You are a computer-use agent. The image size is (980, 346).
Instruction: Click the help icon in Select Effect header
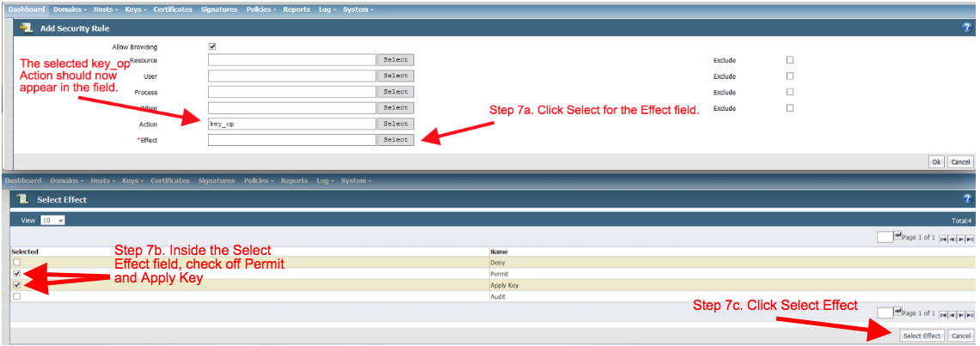point(967,199)
